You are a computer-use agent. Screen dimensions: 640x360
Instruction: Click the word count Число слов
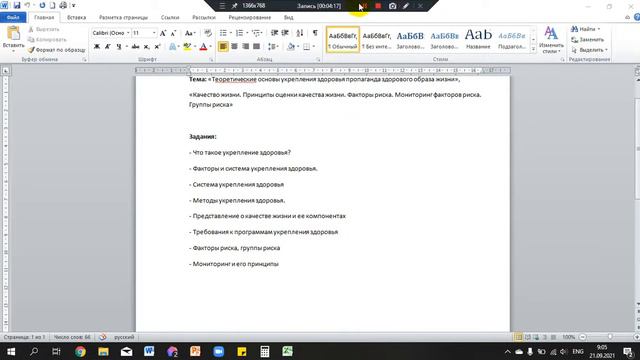point(72,337)
